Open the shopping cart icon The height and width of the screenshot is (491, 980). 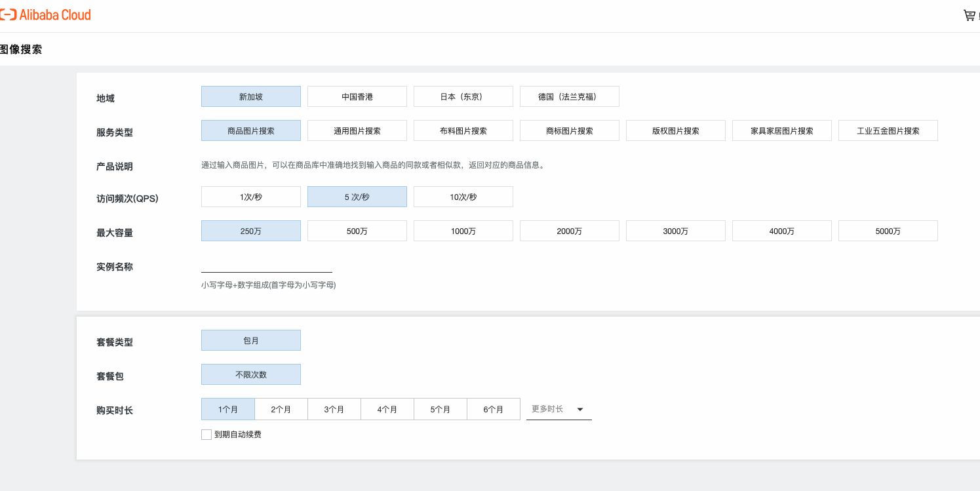point(969,15)
